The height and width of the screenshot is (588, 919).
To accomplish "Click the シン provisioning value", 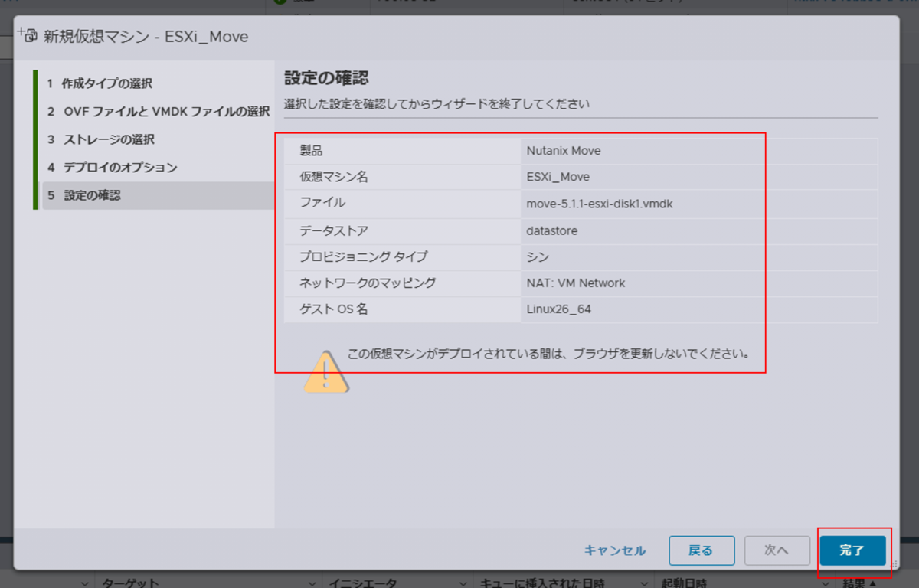I will [538, 256].
